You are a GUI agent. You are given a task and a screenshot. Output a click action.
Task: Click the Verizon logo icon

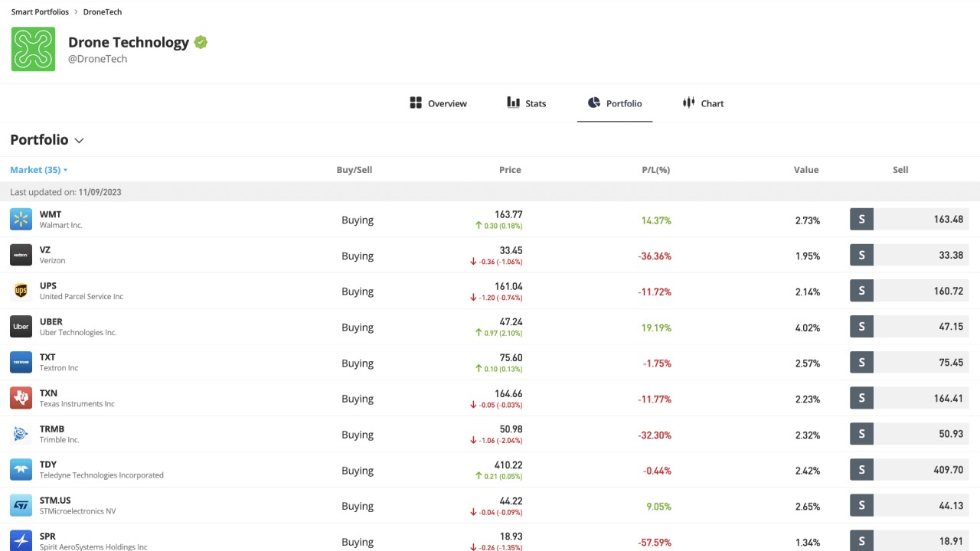click(x=21, y=256)
